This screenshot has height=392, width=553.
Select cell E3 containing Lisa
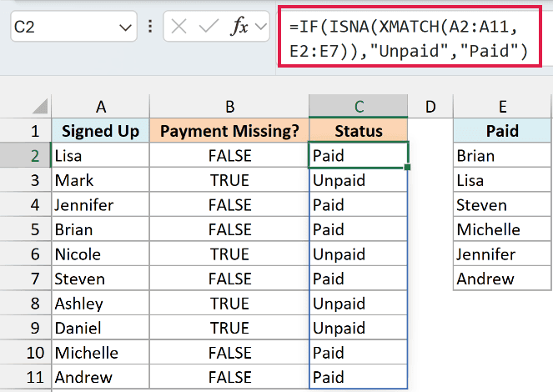click(x=502, y=180)
